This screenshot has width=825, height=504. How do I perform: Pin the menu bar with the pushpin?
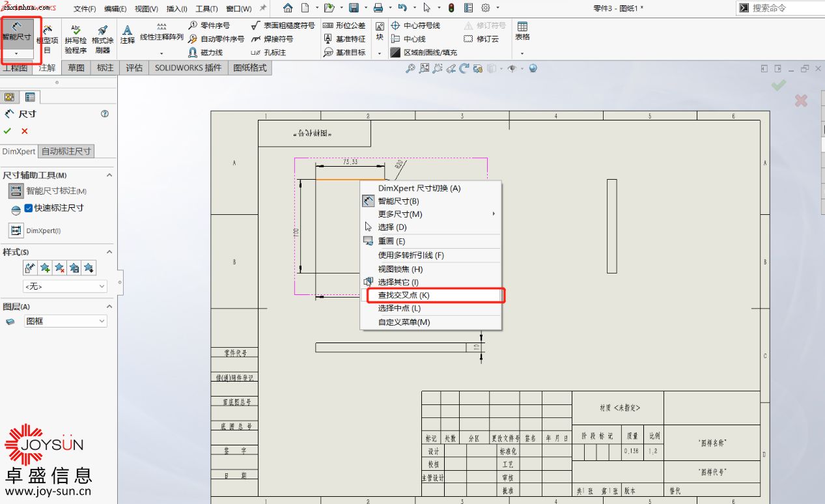point(263,8)
